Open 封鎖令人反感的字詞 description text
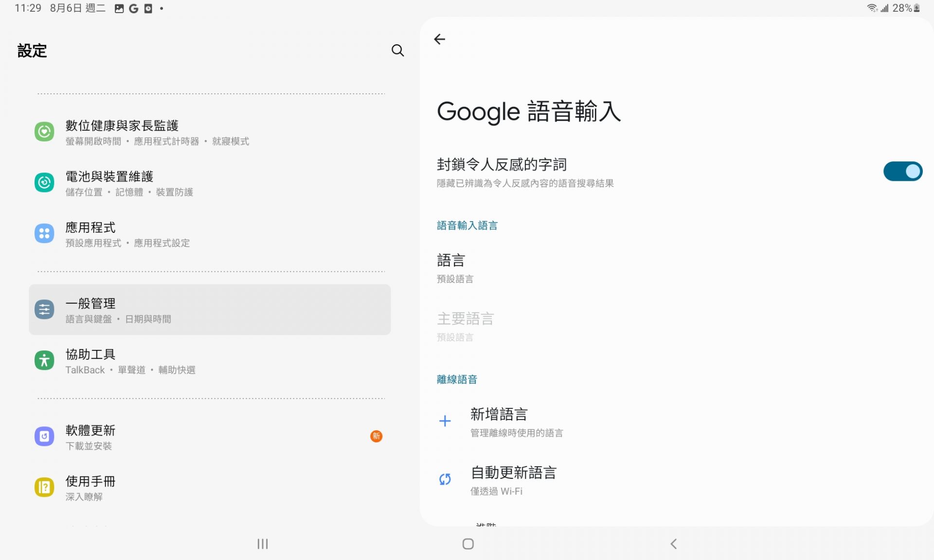The width and height of the screenshot is (934, 560). pos(525,183)
